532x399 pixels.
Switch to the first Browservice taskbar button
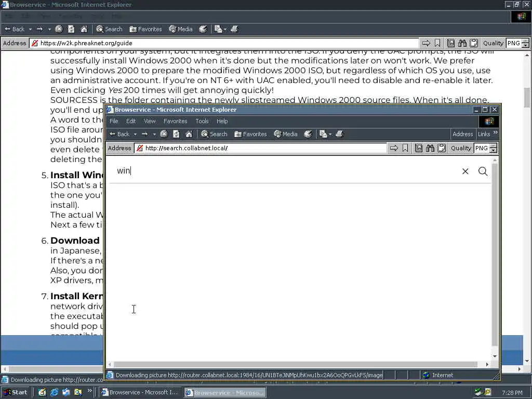(x=140, y=393)
